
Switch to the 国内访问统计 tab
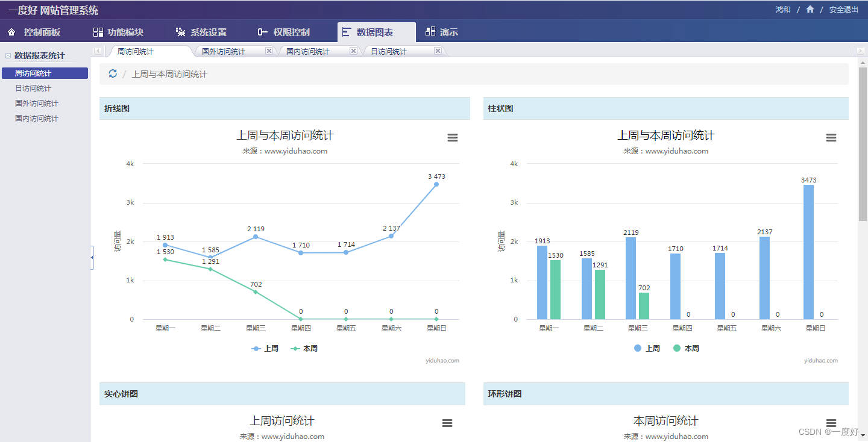[x=308, y=52]
